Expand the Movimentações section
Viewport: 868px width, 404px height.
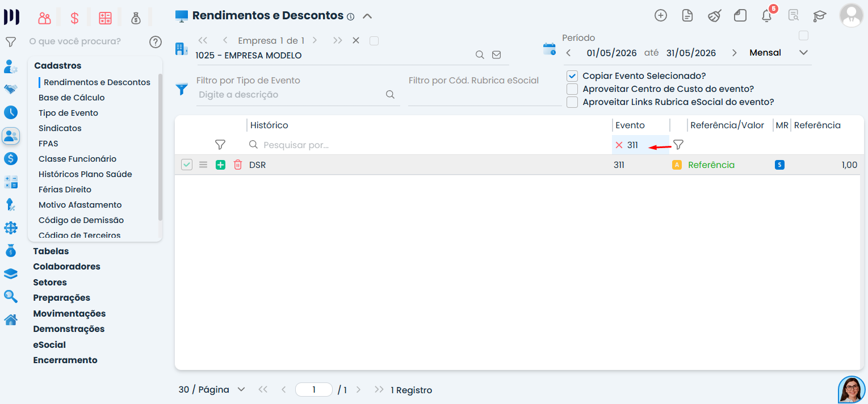tap(69, 314)
